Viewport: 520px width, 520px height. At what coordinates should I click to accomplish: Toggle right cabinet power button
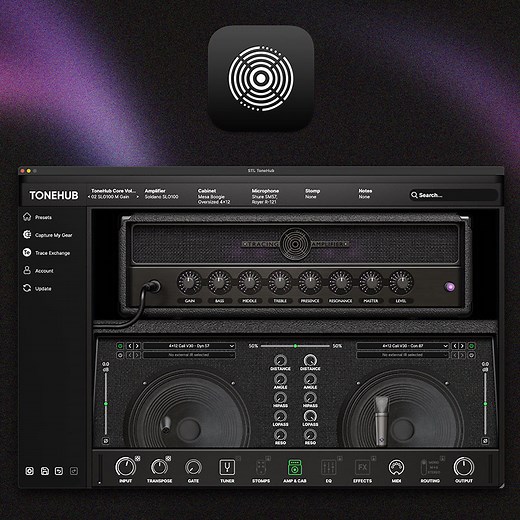471,346
